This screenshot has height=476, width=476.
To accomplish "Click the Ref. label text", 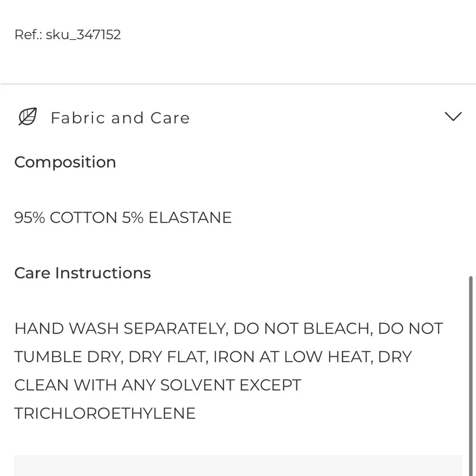I will click(x=28, y=35).
